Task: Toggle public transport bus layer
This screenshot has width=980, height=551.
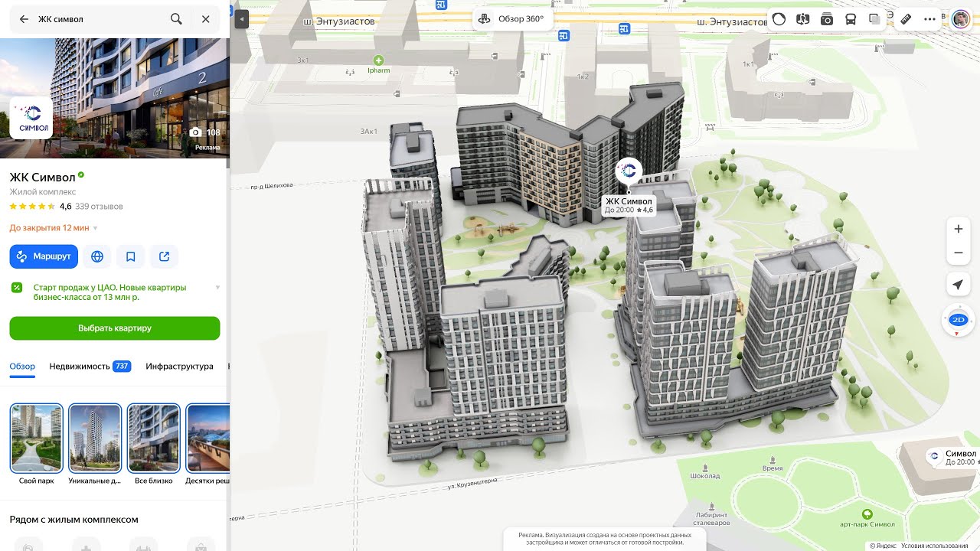Action: [x=851, y=20]
